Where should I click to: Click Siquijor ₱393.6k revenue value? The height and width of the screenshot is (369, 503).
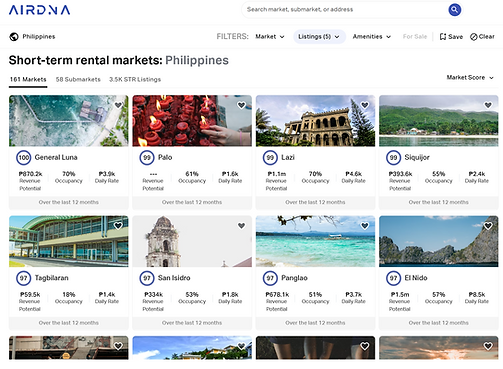[x=400, y=174]
